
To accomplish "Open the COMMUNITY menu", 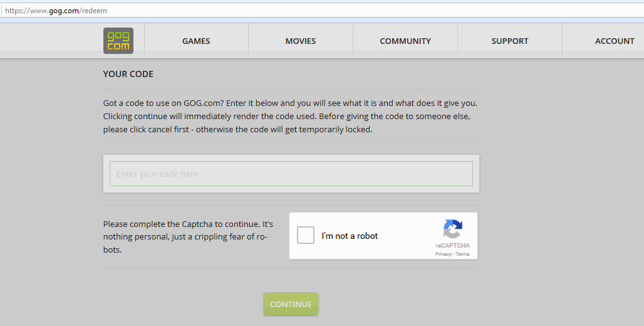I will point(405,41).
